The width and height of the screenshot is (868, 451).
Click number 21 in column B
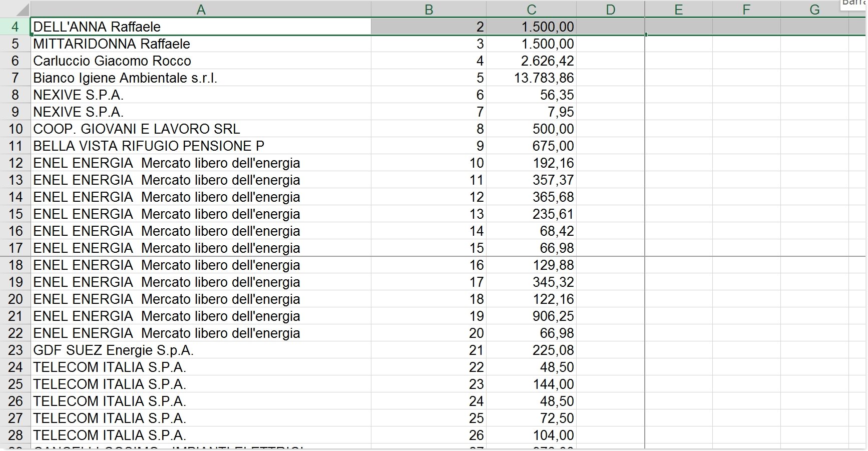tap(428, 350)
